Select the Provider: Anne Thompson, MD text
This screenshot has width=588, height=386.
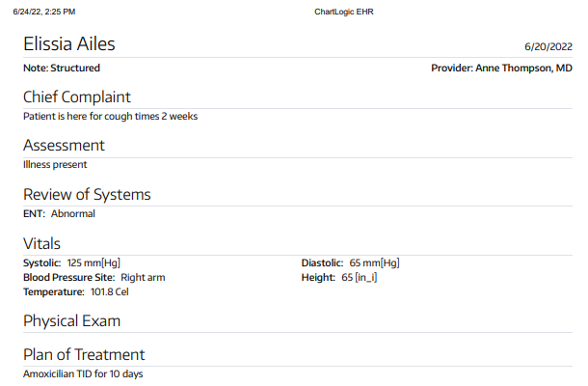click(x=501, y=69)
